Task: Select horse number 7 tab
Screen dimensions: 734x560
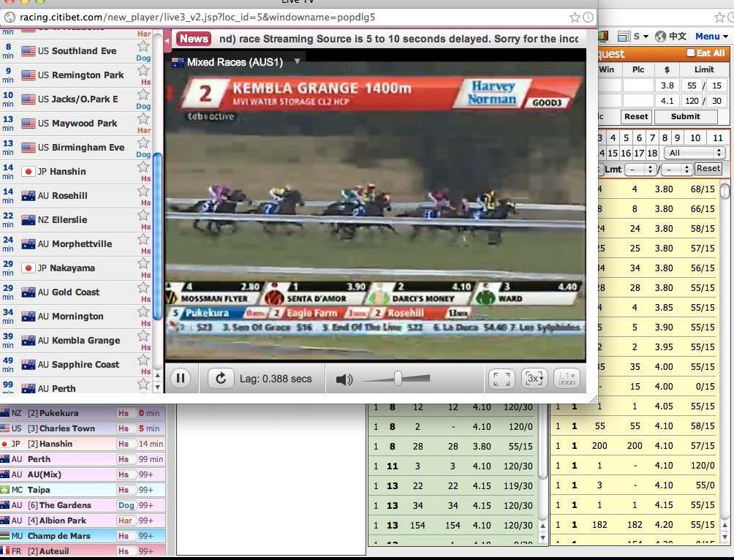Action: pyautogui.click(x=652, y=137)
